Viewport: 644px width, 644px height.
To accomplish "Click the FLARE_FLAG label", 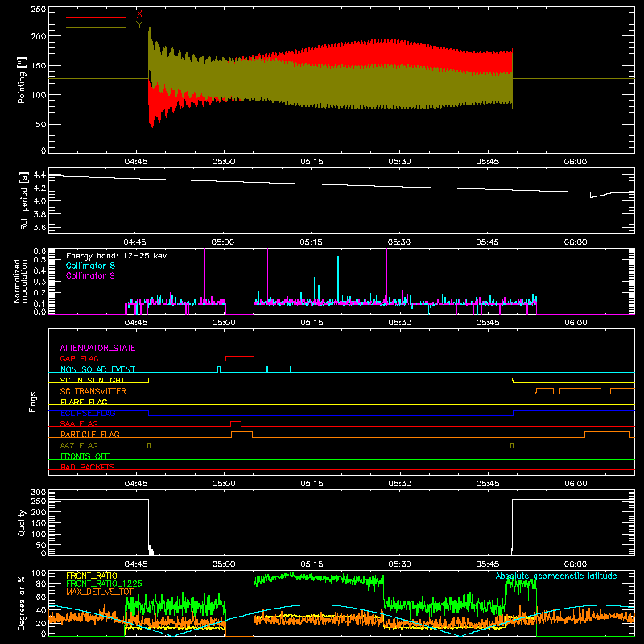I will pos(84,402).
